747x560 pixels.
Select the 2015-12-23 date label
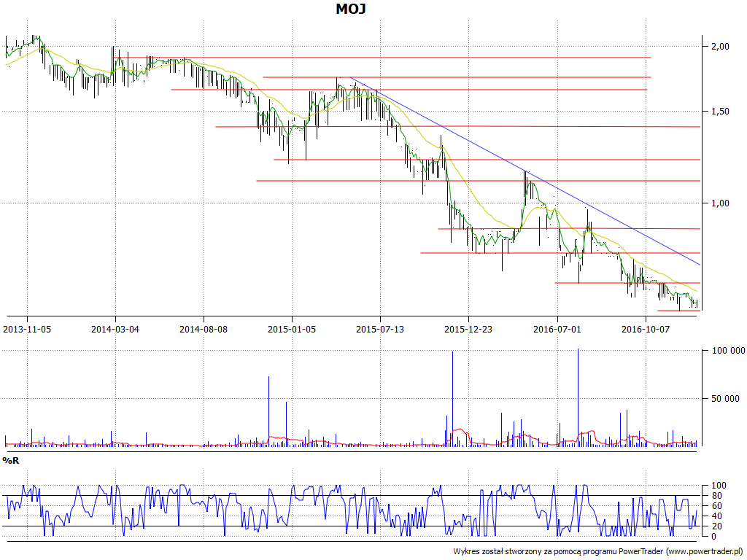click(x=468, y=329)
